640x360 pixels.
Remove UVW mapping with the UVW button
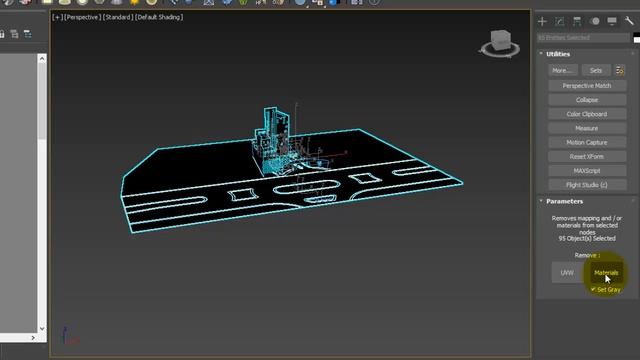[x=567, y=273]
